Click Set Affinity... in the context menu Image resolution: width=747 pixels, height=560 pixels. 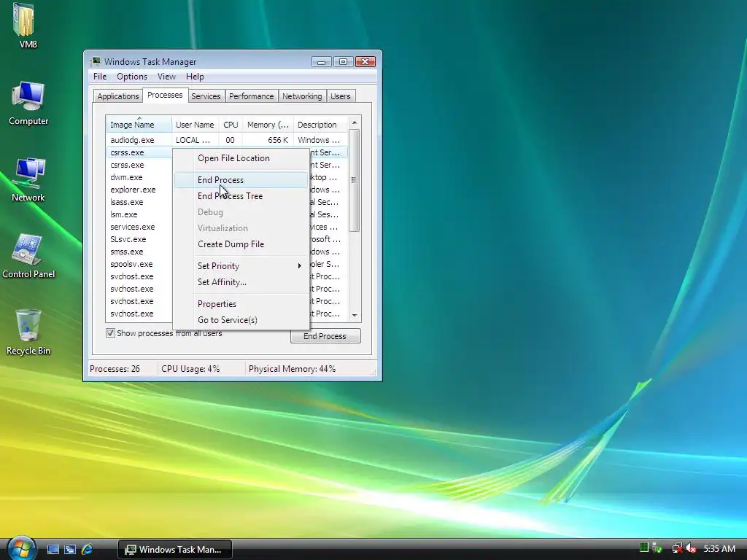pyautogui.click(x=241, y=282)
